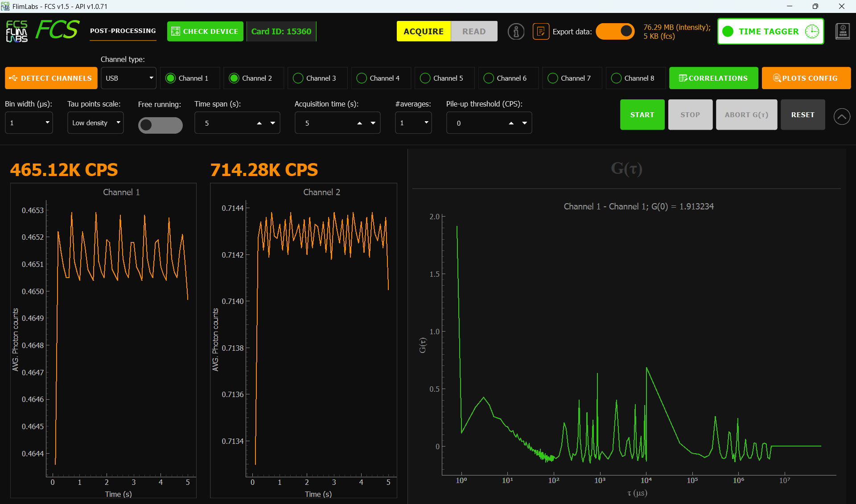Switch to the READ mode tab
This screenshot has width=856, height=504.
click(x=473, y=32)
